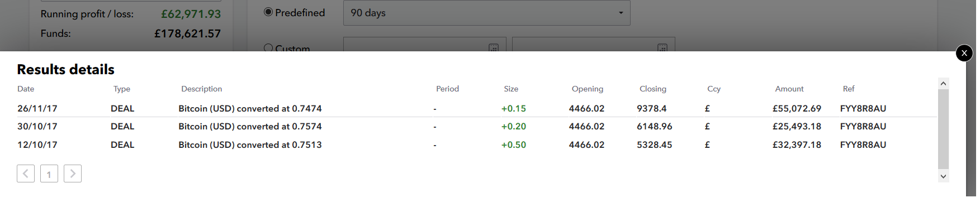
Task: Click the scrollbar down arrow
Action: 943,176
